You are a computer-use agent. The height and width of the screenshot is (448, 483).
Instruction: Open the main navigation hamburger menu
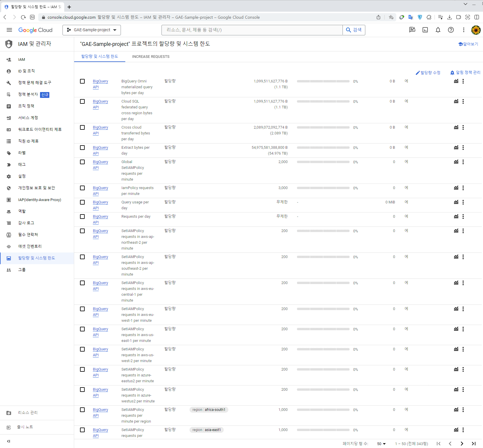[x=9, y=30]
